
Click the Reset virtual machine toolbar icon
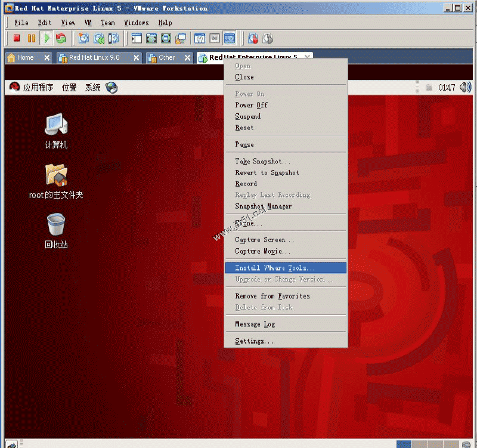pyautogui.click(x=61, y=38)
